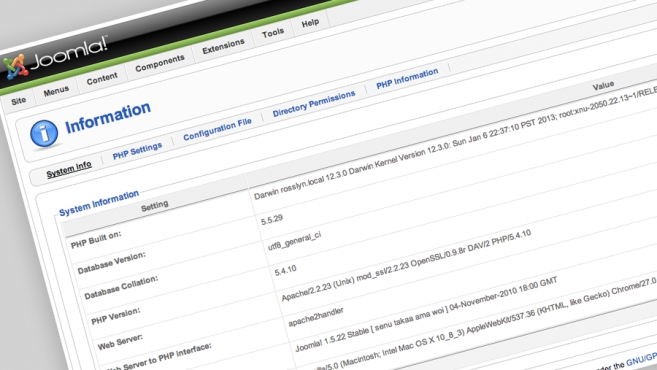Click the Information page heading

[108, 118]
